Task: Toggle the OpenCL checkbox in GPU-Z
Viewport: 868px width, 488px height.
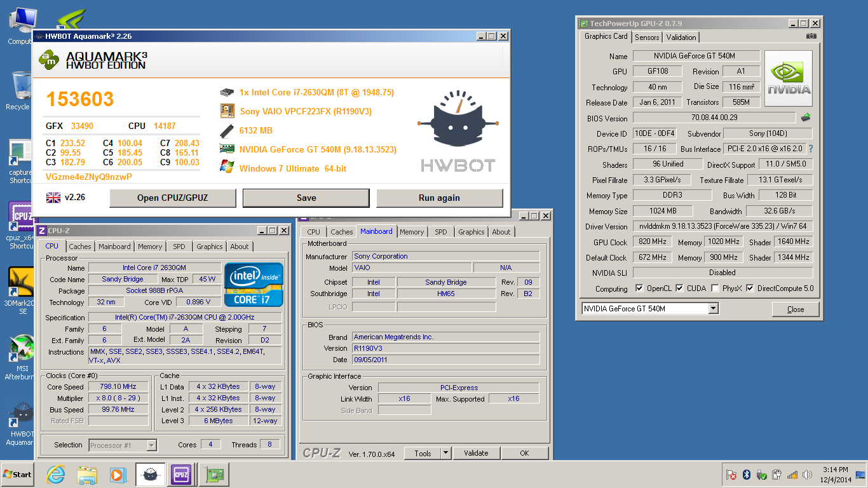Action: pyautogui.click(x=639, y=288)
